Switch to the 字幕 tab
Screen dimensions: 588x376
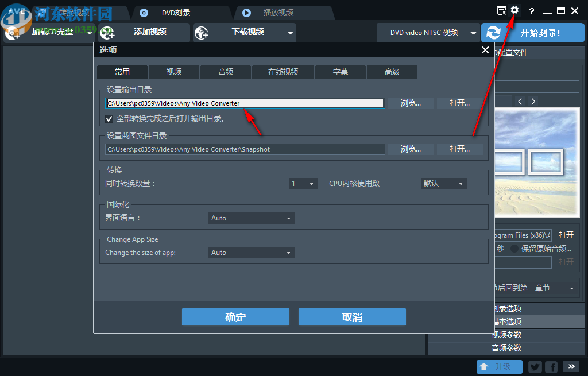click(x=340, y=72)
